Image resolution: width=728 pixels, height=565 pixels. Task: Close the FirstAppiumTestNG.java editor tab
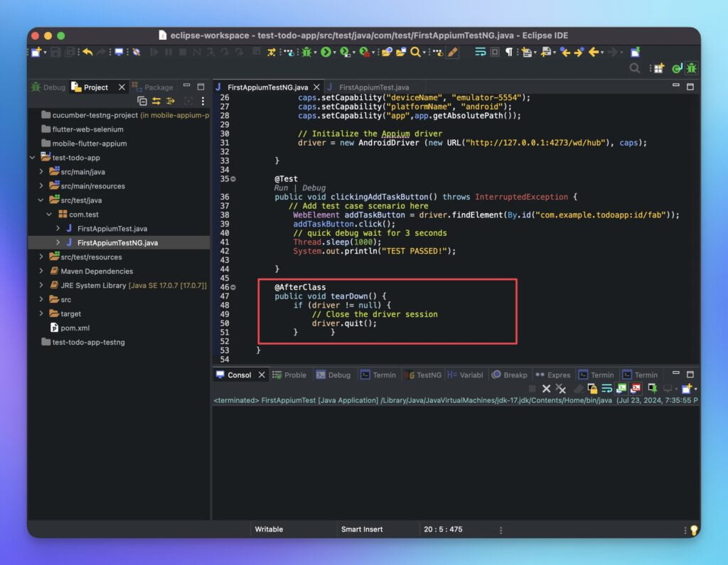316,87
